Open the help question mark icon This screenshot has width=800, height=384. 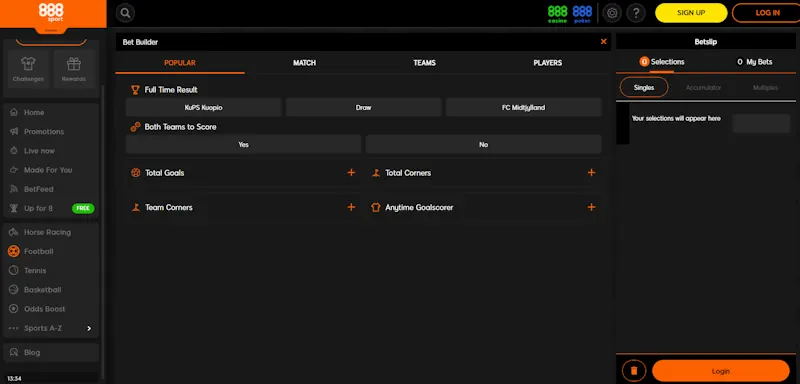(x=636, y=13)
